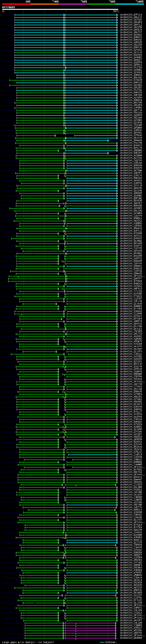Select the query ID AV779665
Image resolution: width=146 pixels, height=644 pixels.
(x=8, y=8)
